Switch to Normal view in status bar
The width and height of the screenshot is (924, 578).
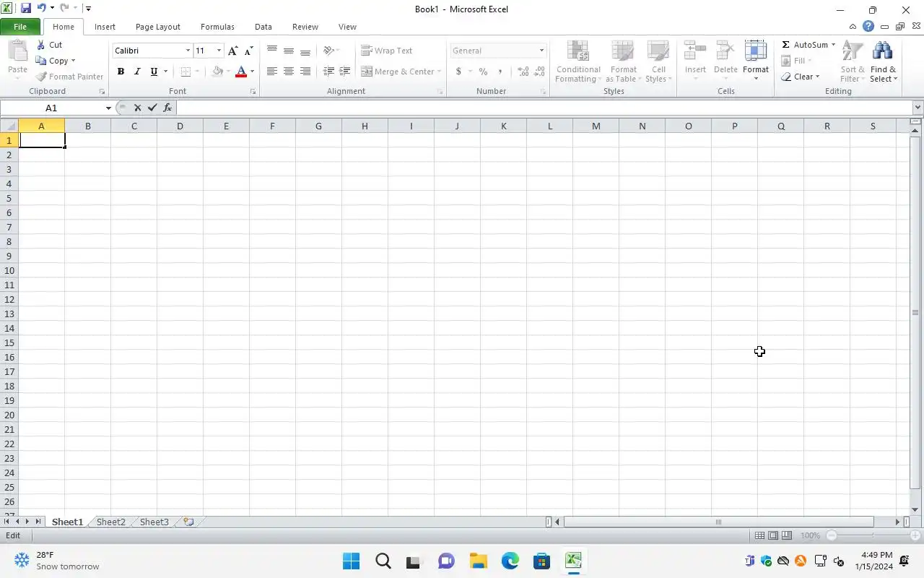[759, 535]
